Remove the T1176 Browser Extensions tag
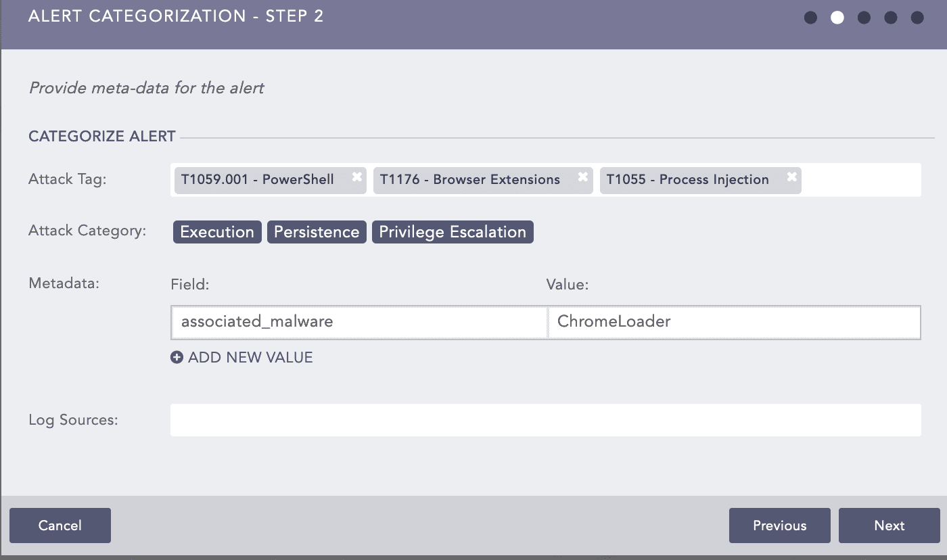 582,177
